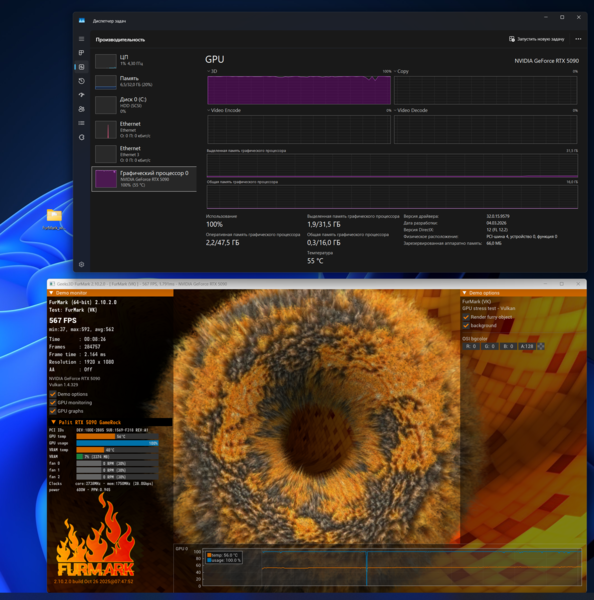Open App history icon in Task Manager sidebar
This screenshot has height=600, width=594.
point(82,81)
